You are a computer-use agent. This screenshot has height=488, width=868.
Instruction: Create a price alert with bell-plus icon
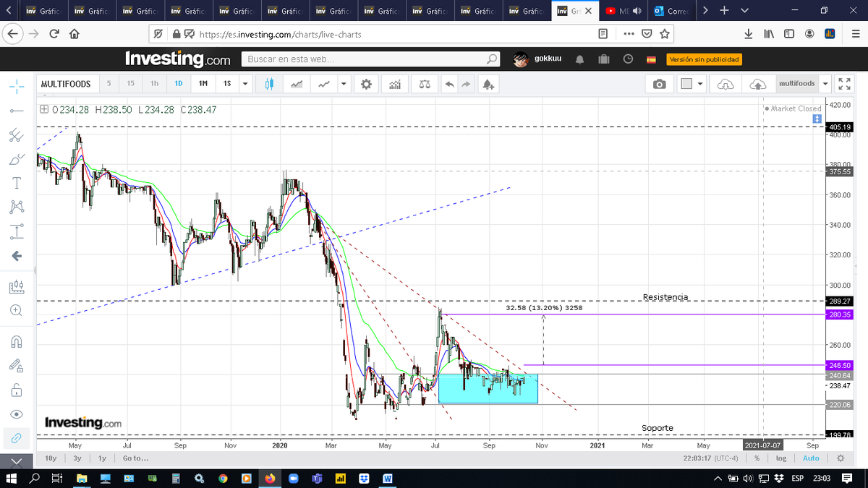pos(489,84)
